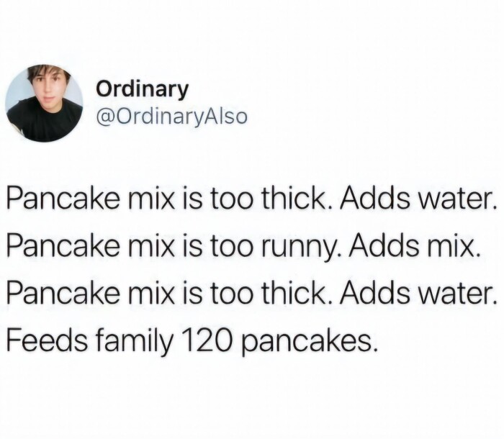Open the @OrdinaryAlso handle link
The height and width of the screenshot is (439, 504).
click(x=171, y=116)
